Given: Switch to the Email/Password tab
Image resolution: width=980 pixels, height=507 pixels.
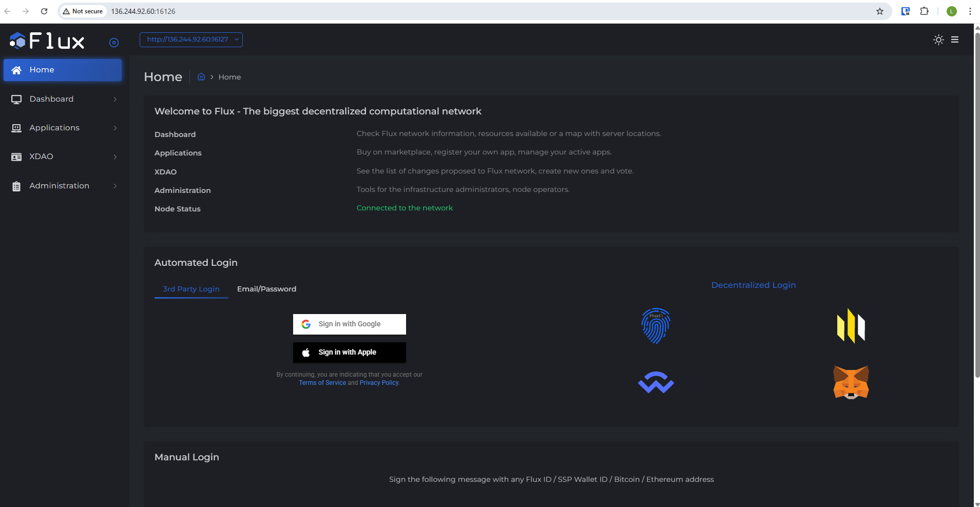Looking at the screenshot, I should [x=266, y=289].
